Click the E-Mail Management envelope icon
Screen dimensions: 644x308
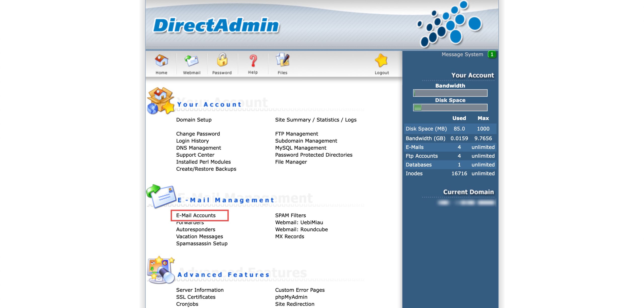[161, 196]
